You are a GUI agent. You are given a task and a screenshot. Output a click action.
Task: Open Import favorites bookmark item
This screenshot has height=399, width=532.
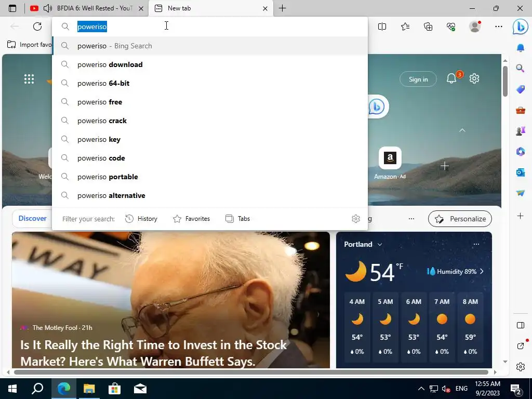click(x=29, y=45)
